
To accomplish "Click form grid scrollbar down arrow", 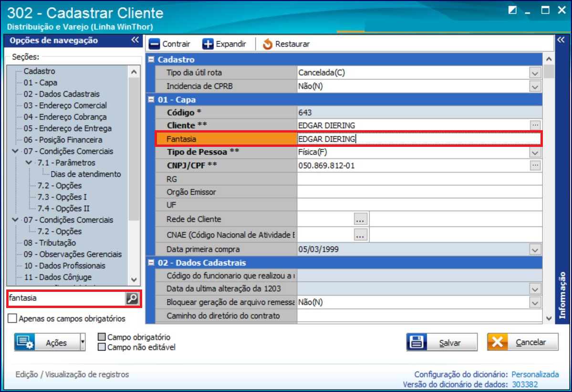I will [x=549, y=319].
